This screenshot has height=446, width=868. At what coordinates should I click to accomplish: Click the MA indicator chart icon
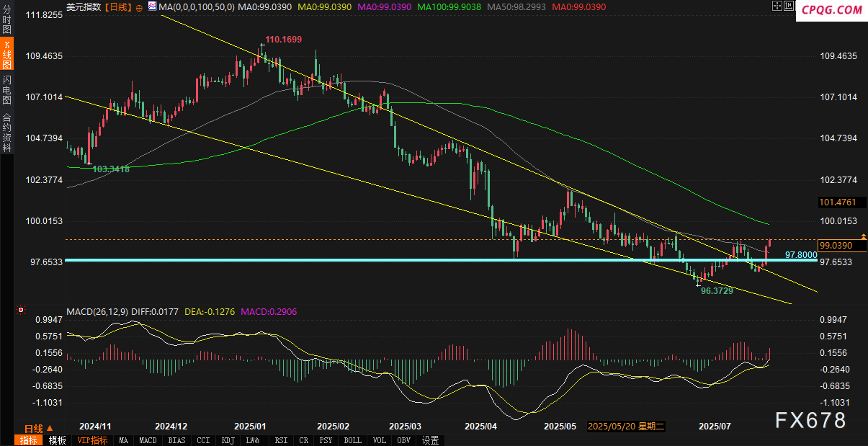pyautogui.click(x=152, y=6)
